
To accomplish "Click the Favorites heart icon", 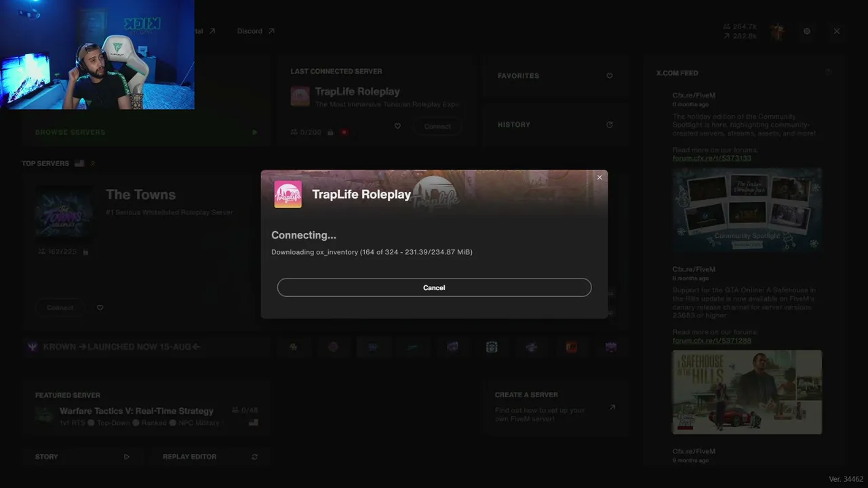I will [610, 76].
